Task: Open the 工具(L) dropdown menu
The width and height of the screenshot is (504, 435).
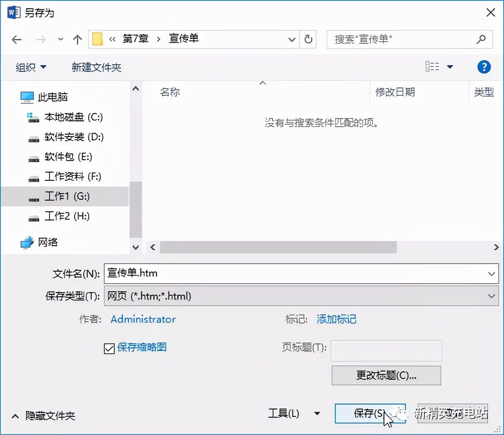Action: coord(294,414)
